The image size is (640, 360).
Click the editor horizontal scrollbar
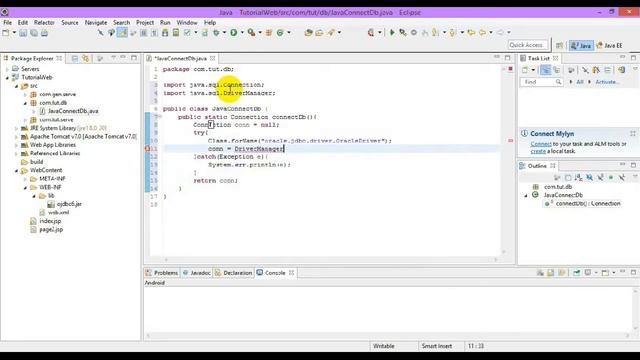[x=331, y=260]
